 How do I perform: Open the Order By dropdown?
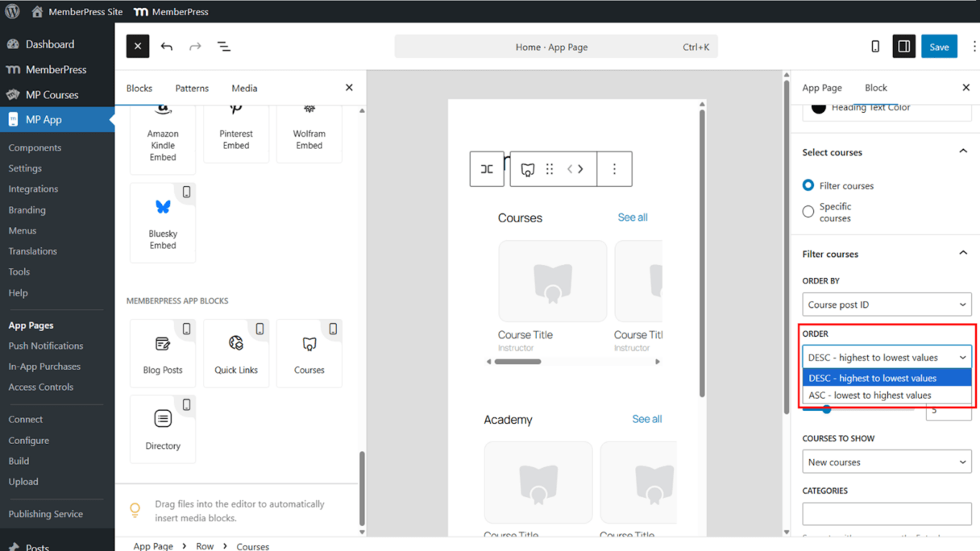coord(887,304)
